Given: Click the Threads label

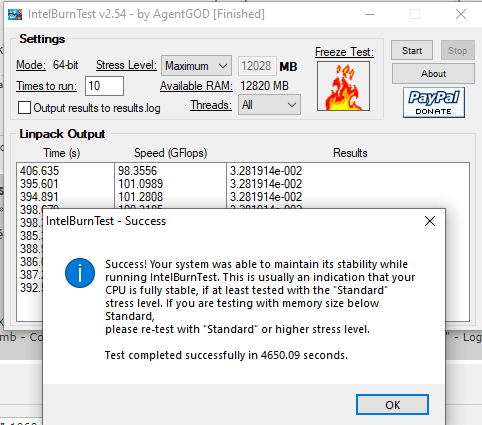Looking at the screenshot, I should click(211, 105).
